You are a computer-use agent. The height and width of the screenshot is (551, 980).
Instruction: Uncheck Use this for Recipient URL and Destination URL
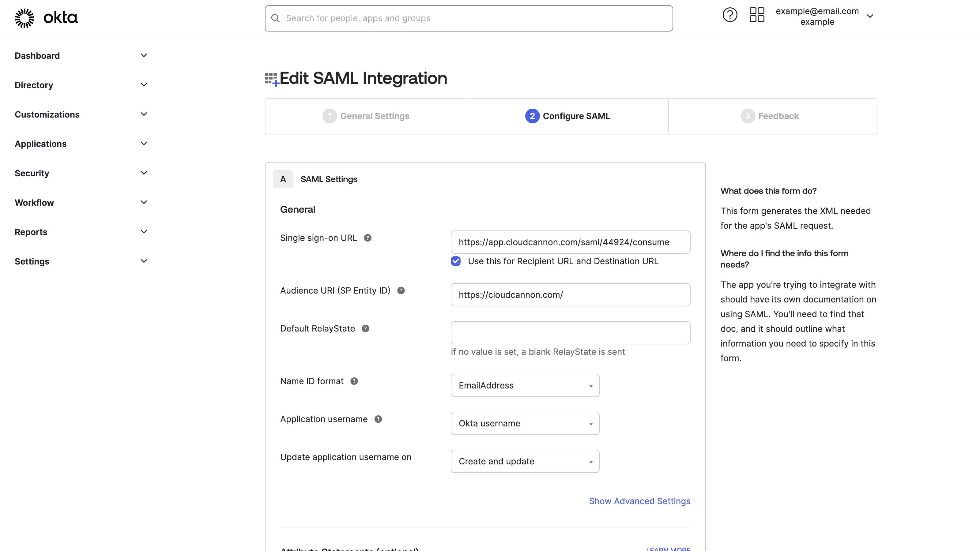coord(455,261)
